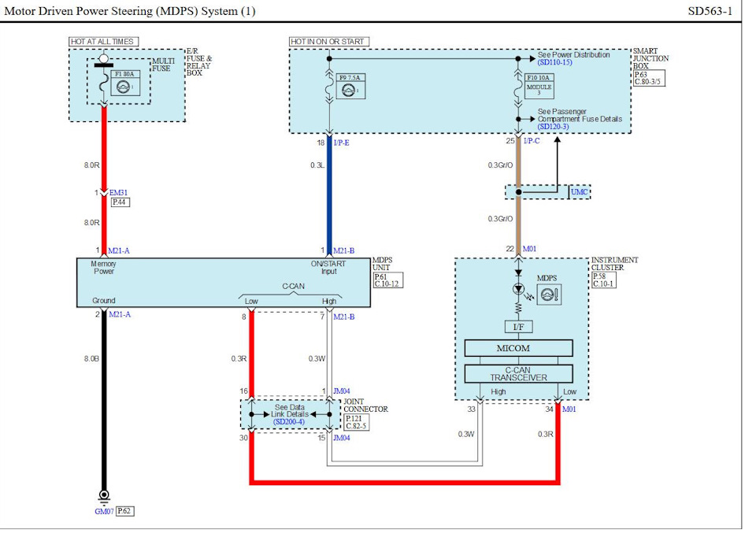756x541 pixels.
Task: Click the MDPS warning lamp steering icon
Action: 549,295
